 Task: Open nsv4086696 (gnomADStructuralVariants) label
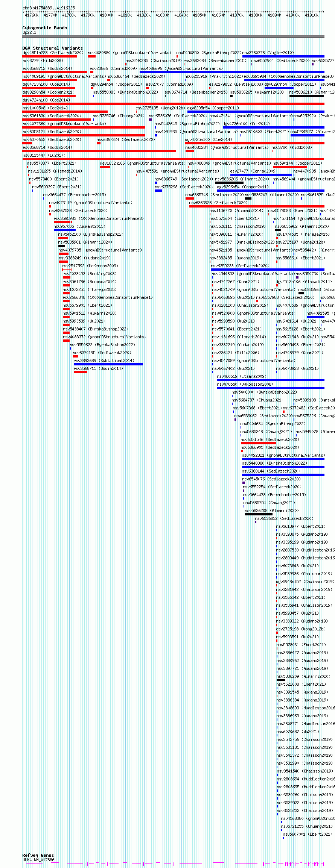(x=181, y=68)
